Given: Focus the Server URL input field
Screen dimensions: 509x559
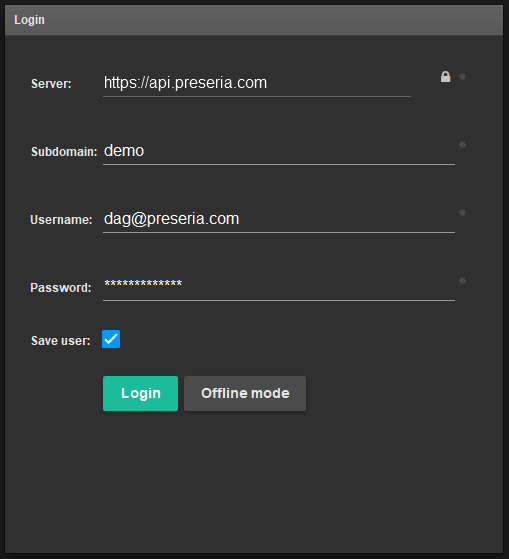Looking at the screenshot, I should [257, 83].
